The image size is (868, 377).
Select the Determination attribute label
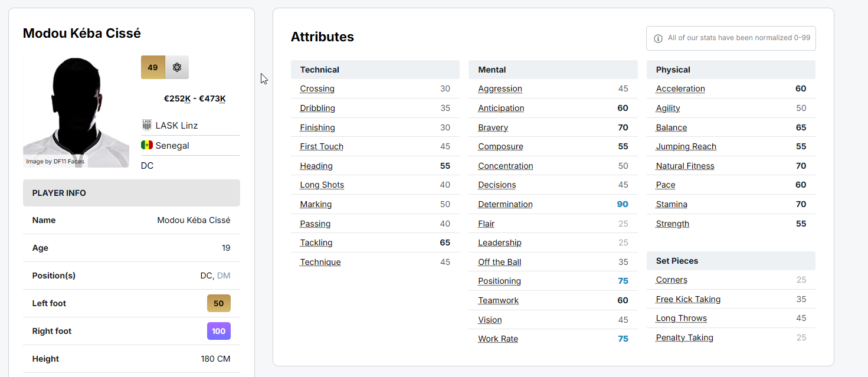pyautogui.click(x=505, y=204)
